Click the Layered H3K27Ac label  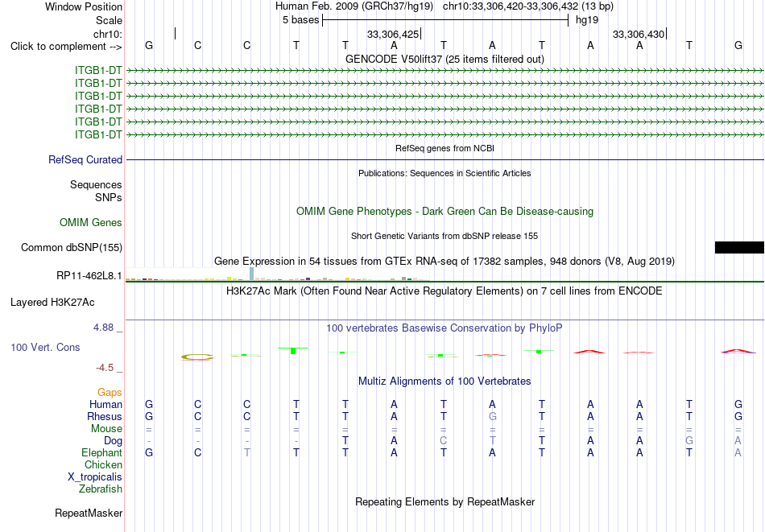pyautogui.click(x=52, y=303)
